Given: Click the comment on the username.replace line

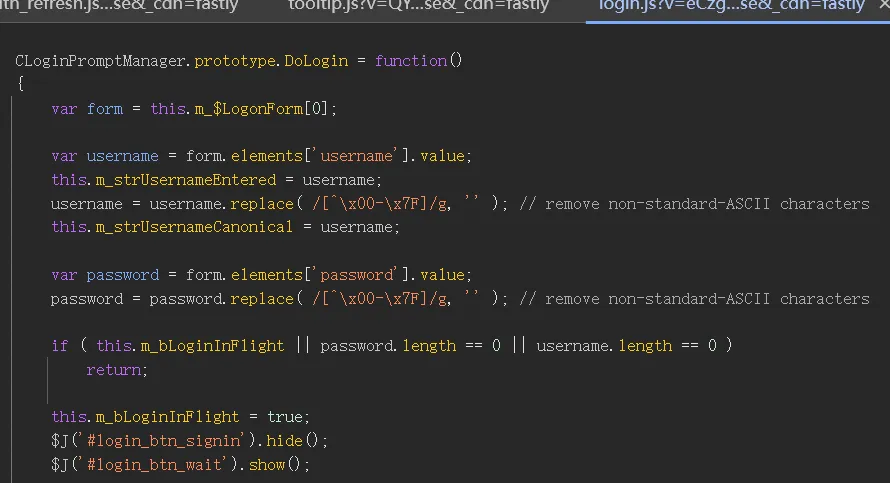Looking at the screenshot, I should click(x=694, y=204).
